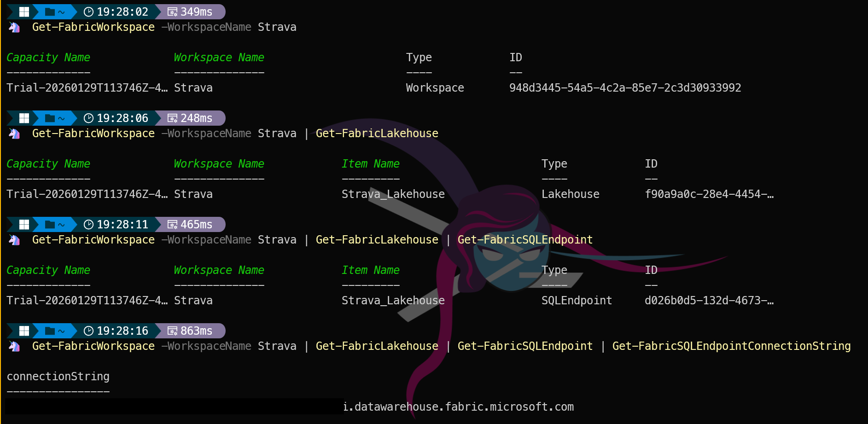868x424 pixels.
Task: Click the folder icon in the 19:28:11 prompt
Action: pyautogui.click(x=50, y=225)
